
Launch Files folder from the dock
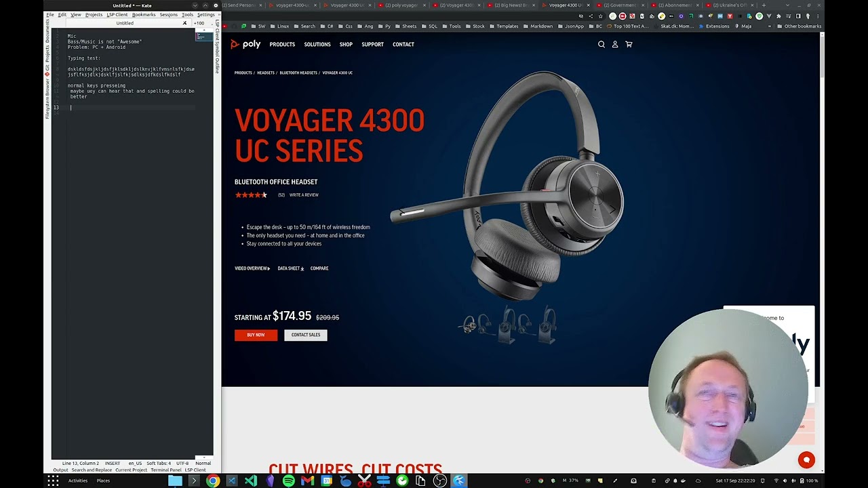coord(175,481)
